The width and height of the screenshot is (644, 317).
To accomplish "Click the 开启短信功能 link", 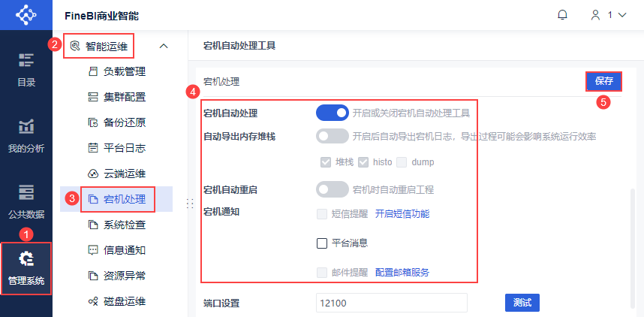I will tap(402, 214).
